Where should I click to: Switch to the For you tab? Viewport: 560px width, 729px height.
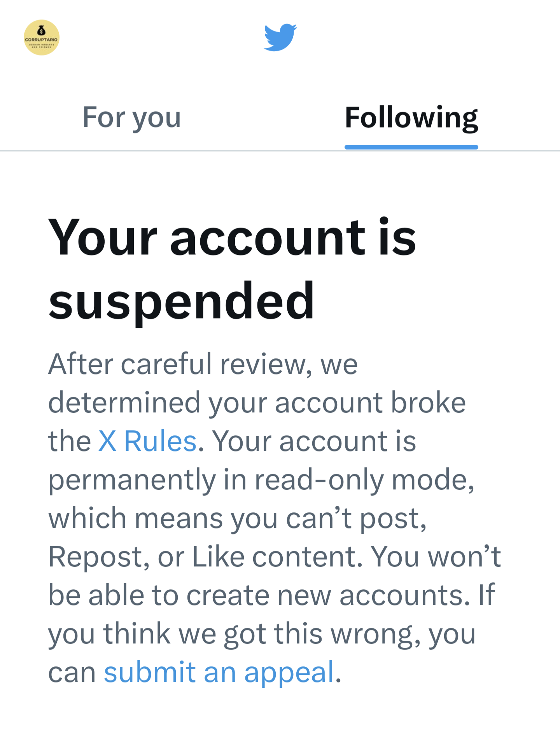coord(131,117)
